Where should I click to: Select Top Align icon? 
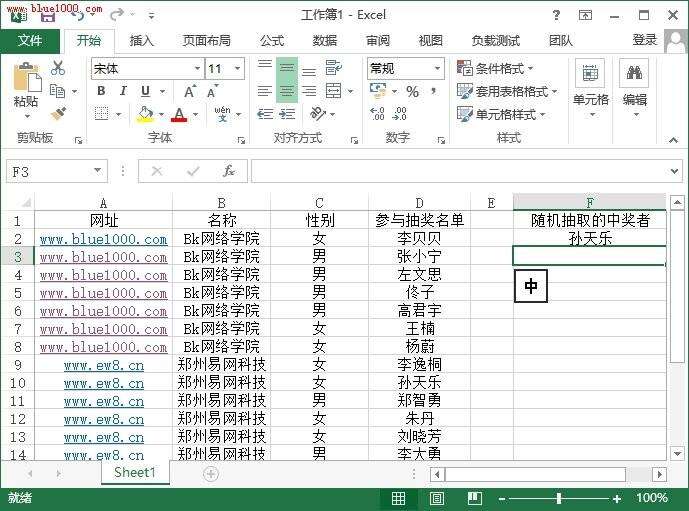tap(265, 67)
